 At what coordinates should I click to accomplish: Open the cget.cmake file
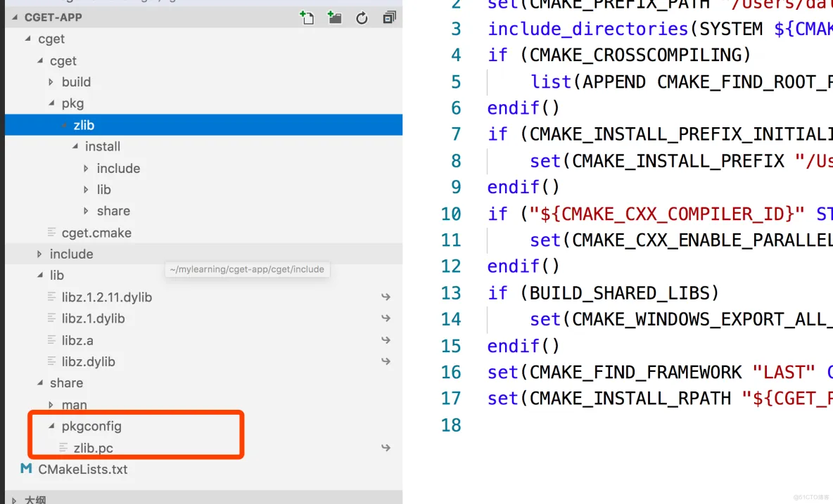pos(96,233)
